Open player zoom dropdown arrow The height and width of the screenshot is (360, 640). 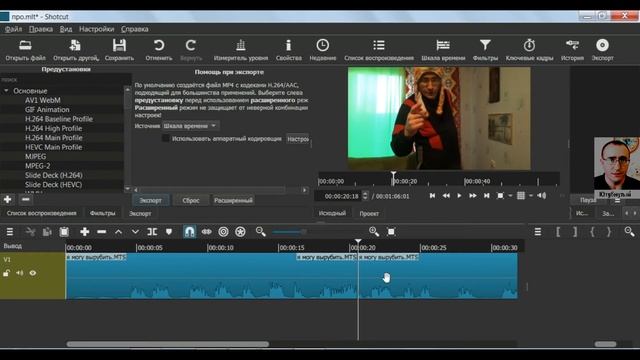tap(510, 196)
